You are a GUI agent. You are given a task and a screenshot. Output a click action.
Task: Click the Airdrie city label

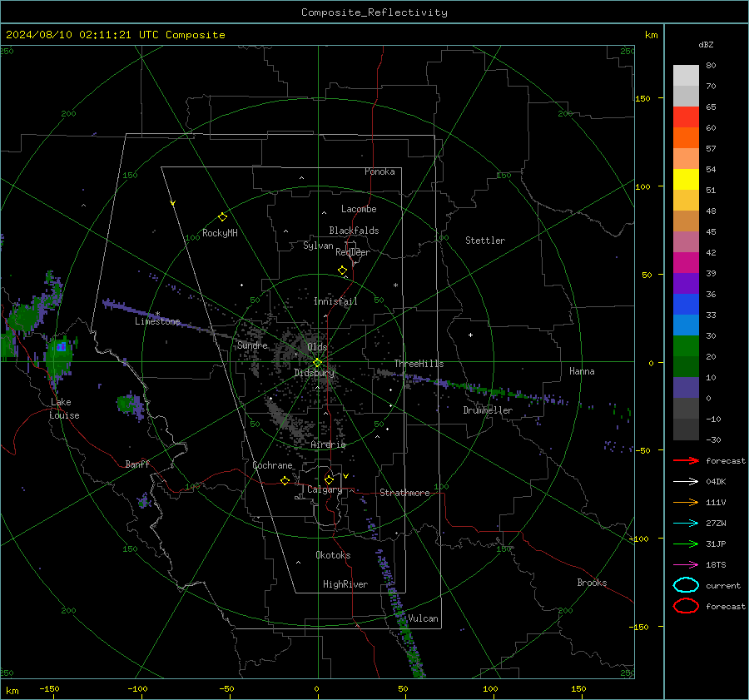[328, 444]
